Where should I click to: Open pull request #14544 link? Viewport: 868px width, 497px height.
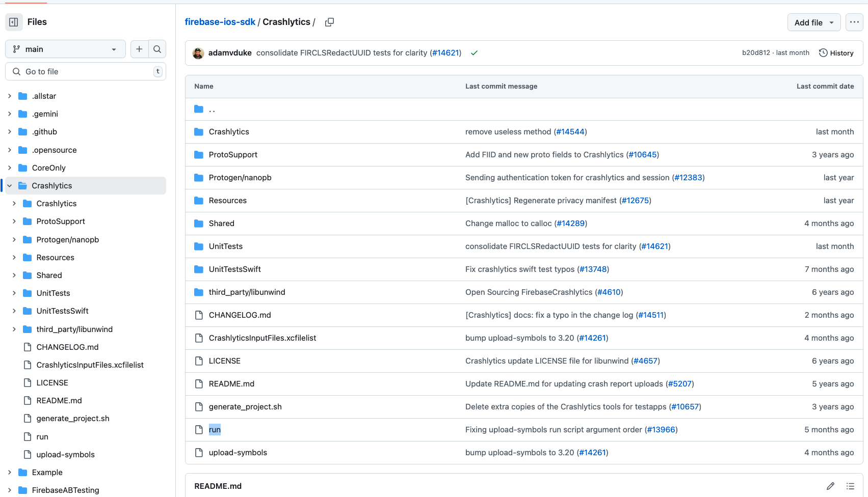[x=570, y=132]
